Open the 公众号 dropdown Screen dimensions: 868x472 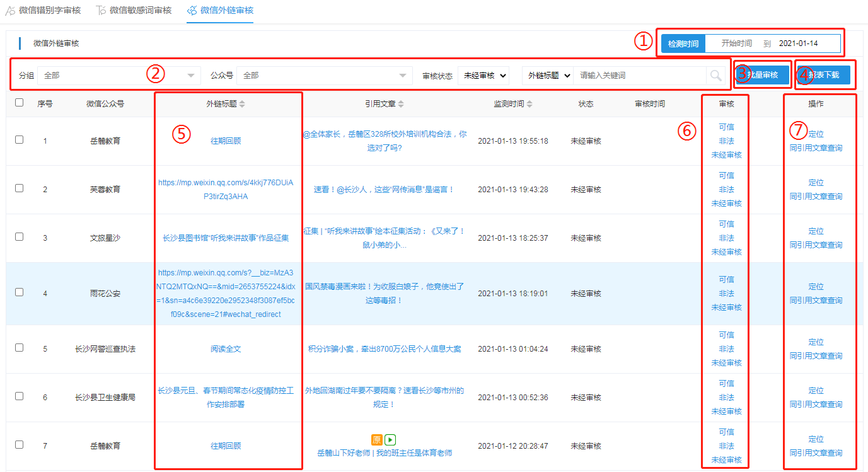click(324, 76)
